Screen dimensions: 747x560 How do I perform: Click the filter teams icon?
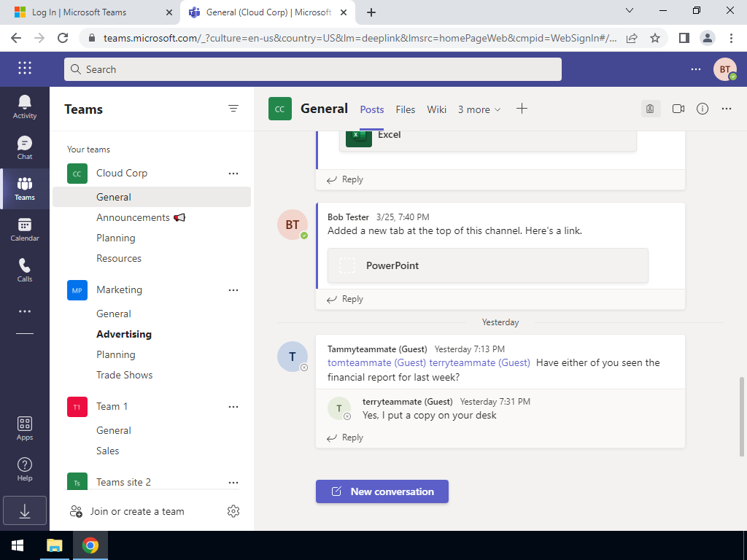233,109
